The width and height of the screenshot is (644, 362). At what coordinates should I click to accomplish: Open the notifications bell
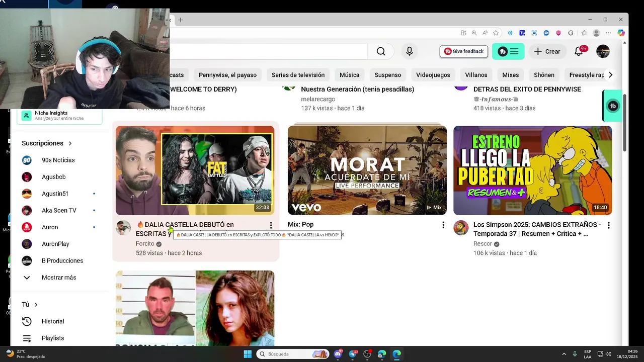[x=579, y=51]
